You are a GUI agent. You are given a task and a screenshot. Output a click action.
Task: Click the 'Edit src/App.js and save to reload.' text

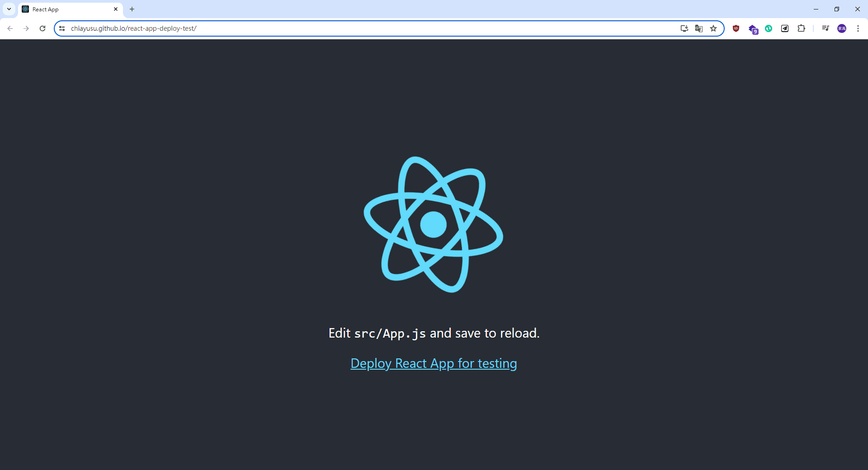434,333
